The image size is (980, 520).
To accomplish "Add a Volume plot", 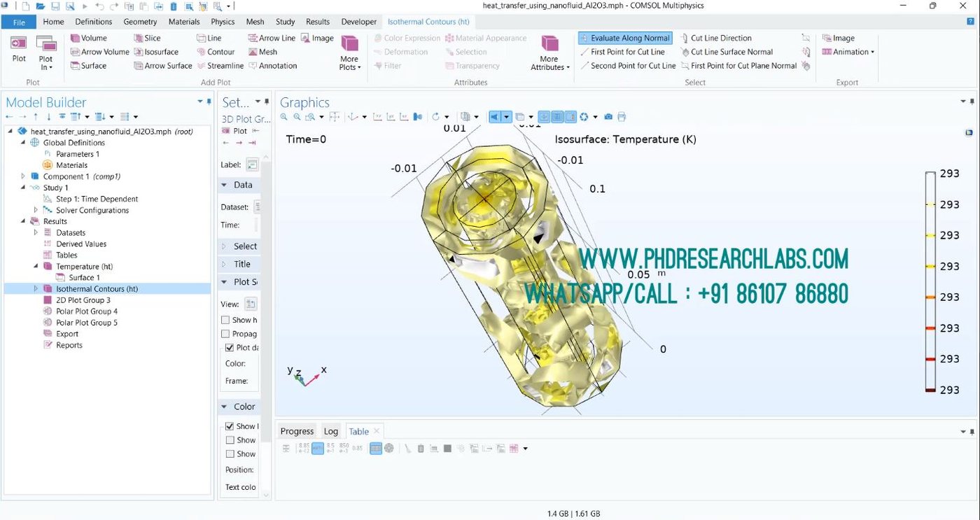I will (88, 38).
